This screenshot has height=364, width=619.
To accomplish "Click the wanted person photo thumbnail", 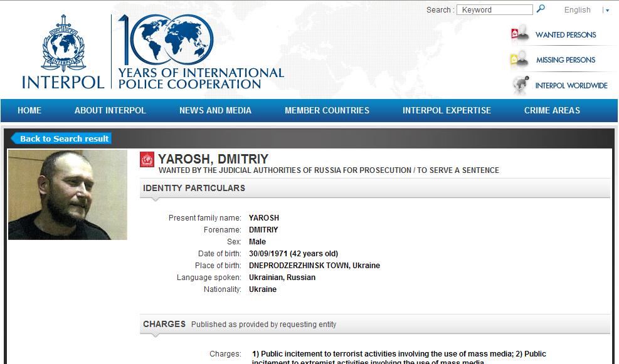I will point(68,194).
